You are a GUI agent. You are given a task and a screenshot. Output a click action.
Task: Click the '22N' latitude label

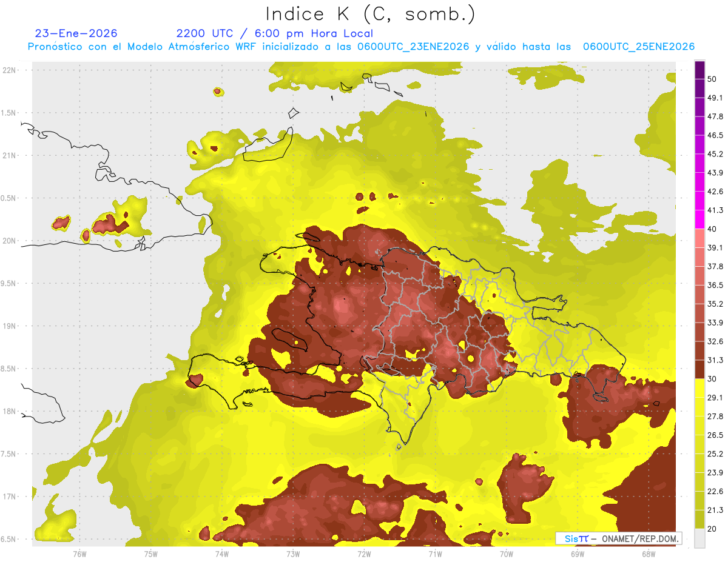pyautogui.click(x=10, y=70)
